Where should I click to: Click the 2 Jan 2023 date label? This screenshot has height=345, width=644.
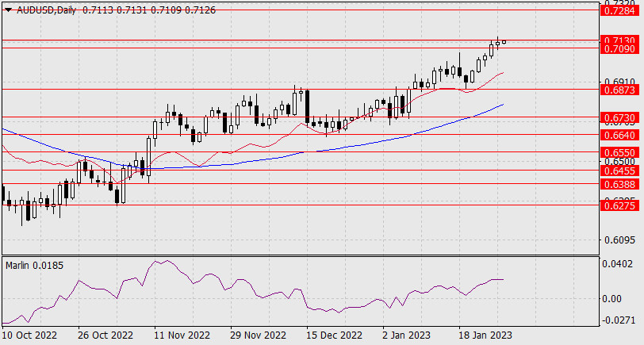pyautogui.click(x=407, y=335)
